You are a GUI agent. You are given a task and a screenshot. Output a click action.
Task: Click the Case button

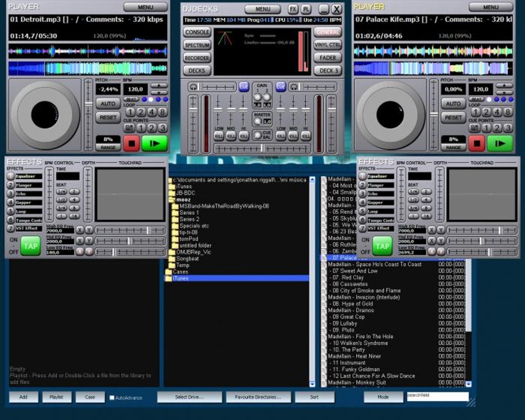point(90,397)
